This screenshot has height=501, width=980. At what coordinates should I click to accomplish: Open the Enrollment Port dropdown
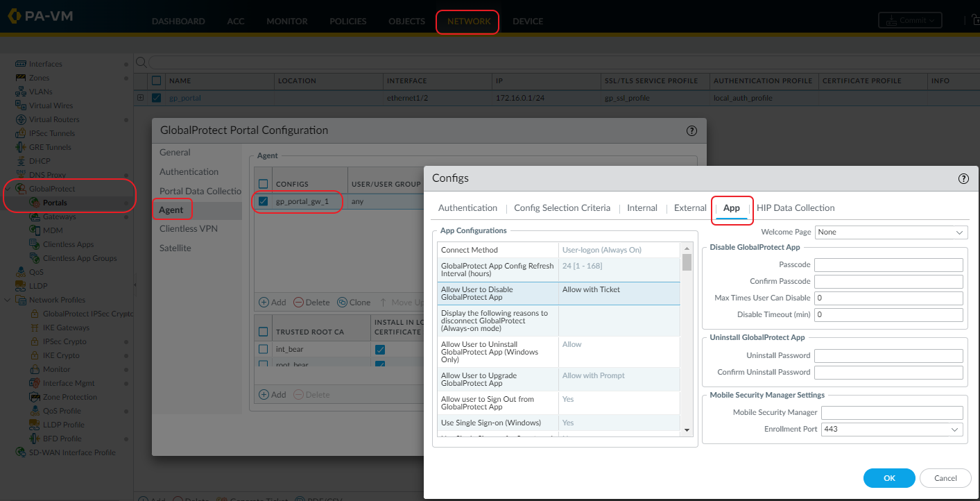coord(892,430)
